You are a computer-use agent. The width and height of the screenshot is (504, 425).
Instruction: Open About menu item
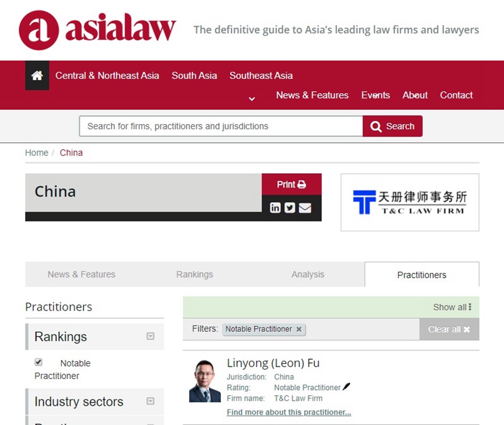[x=415, y=95]
